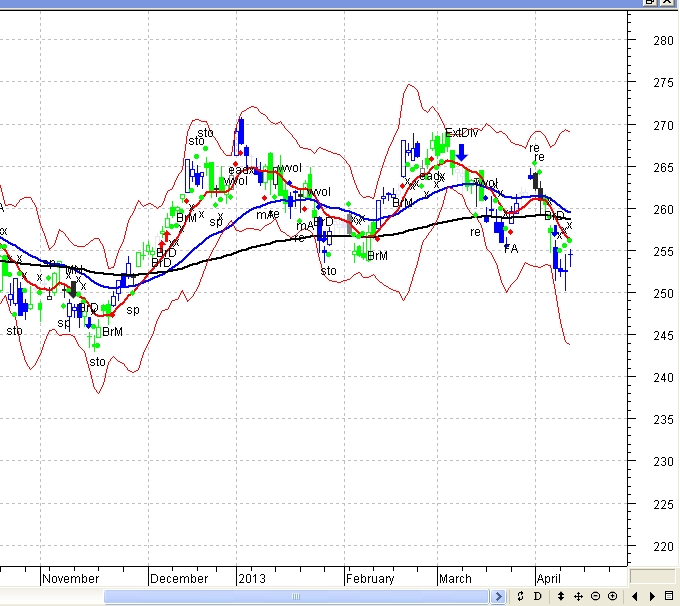Click the refresh chart icon

[521, 597]
